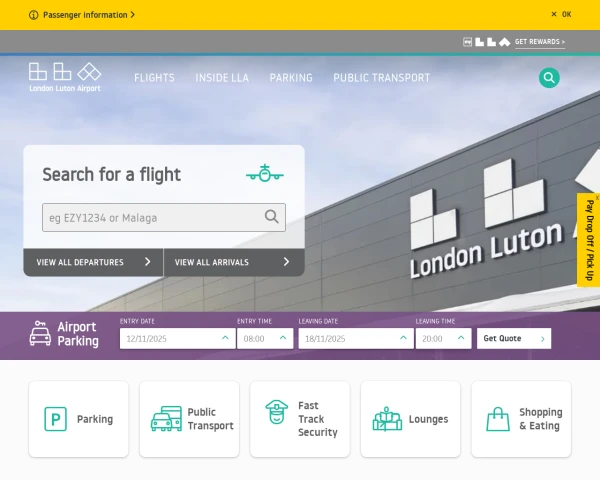Dismiss the yellow banner with OK
The height and width of the screenshot is (480, 600).
click(x=561, y=15)
